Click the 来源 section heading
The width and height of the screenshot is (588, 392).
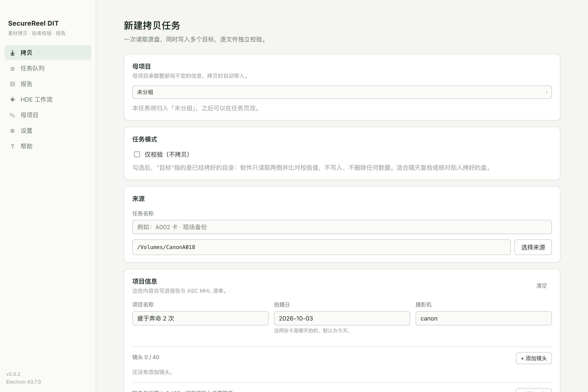point(139,199)
